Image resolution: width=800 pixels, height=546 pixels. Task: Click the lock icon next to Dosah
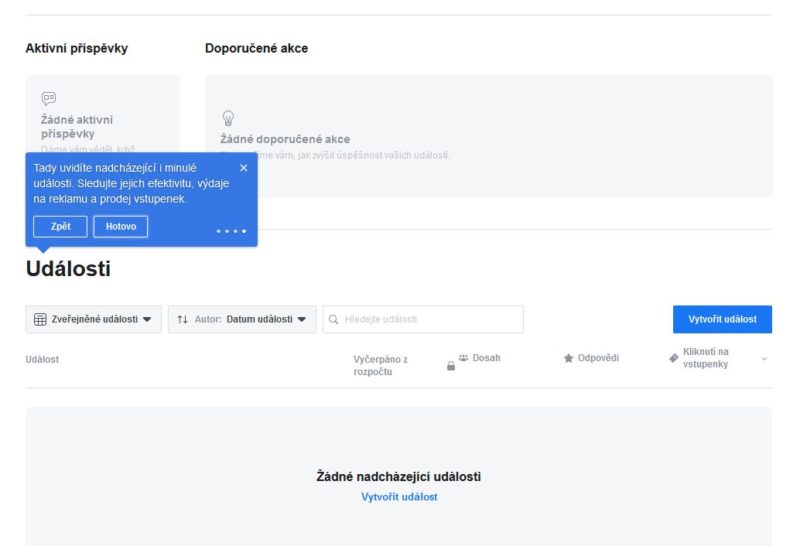(x=451, y=366)
